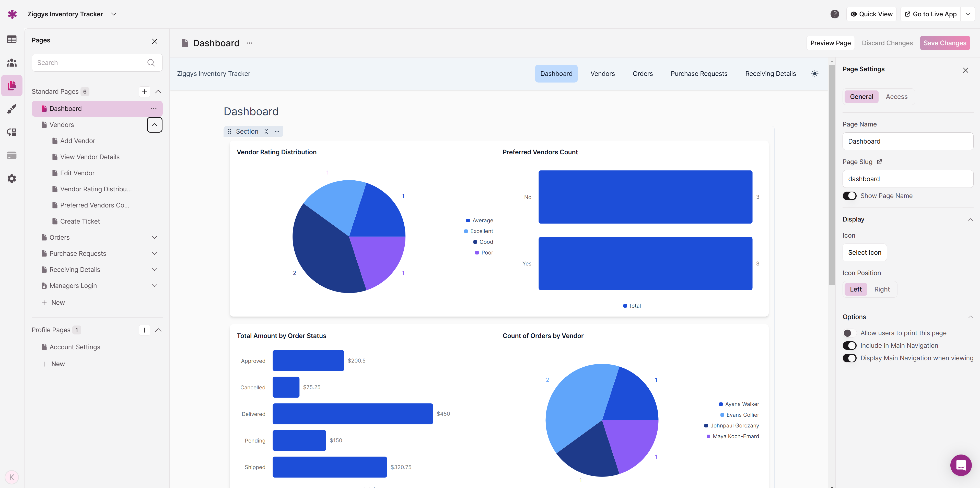Click the Page Slug input field
Viewport: 980px width, 488px height.
click(908, 179)
